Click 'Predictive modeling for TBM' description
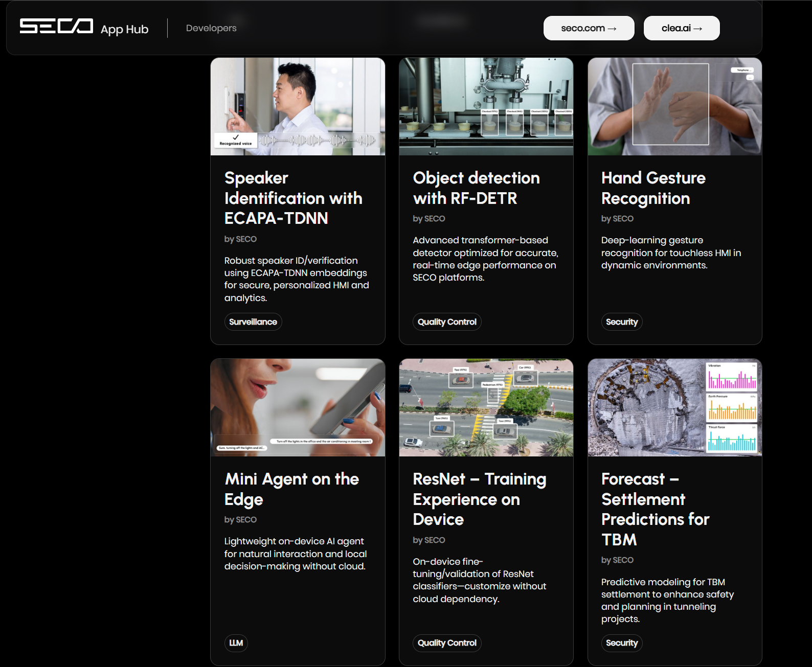812x667 pixels. click(x=667, y=601)
